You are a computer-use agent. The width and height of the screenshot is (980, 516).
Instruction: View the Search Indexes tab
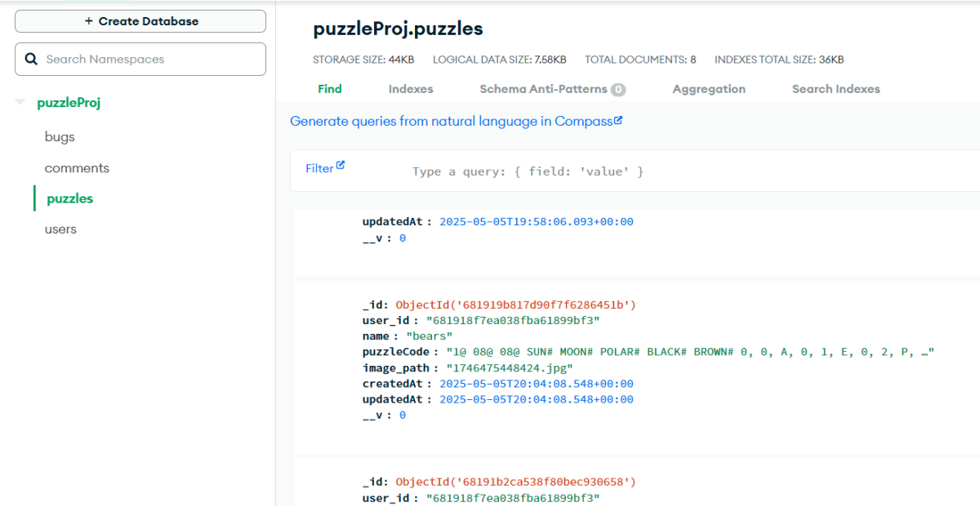tap(836, 89)
